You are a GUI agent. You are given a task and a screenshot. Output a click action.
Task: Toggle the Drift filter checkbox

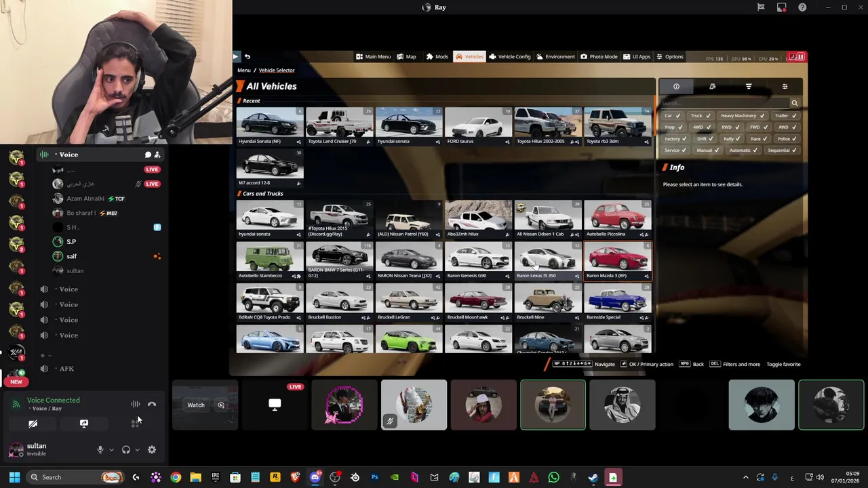[705, 139]
